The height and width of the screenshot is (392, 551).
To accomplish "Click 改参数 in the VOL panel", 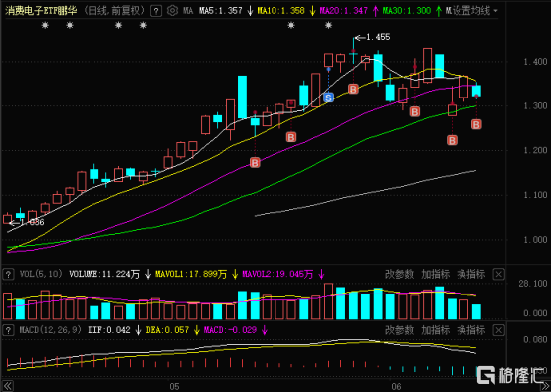I will (x=399, y=274).
